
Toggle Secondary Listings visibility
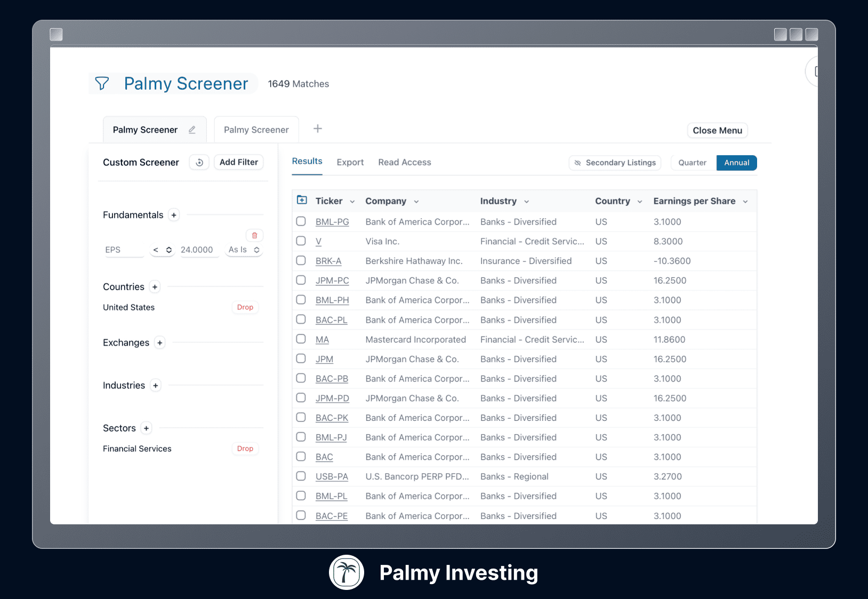click(x=615, y=163)
